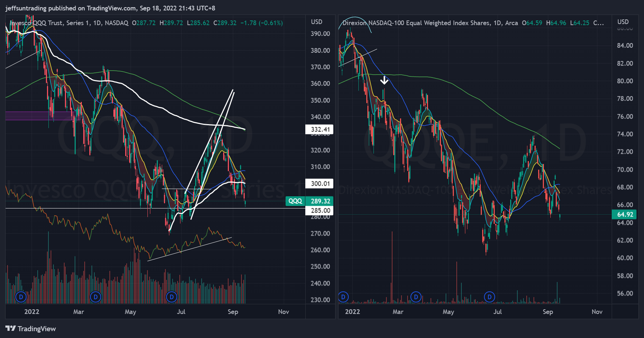
Task: Click the 380.00 price axis label
Action: (x=320, y=51)
